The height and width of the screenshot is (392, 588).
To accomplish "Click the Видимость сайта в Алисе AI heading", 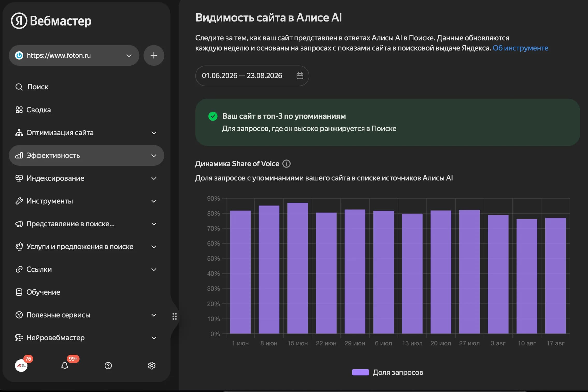I will tap(269, 18).
